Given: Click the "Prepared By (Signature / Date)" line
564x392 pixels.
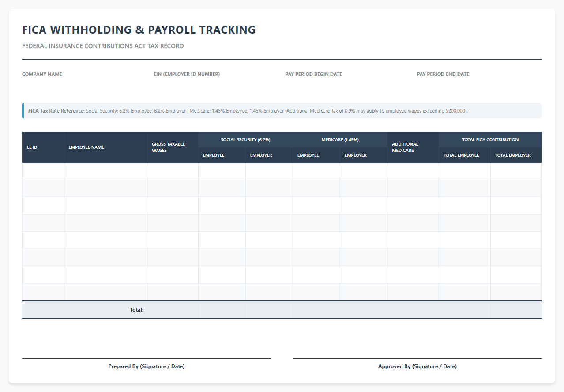Looking at the screenshot, I should (x=147, y=365).
